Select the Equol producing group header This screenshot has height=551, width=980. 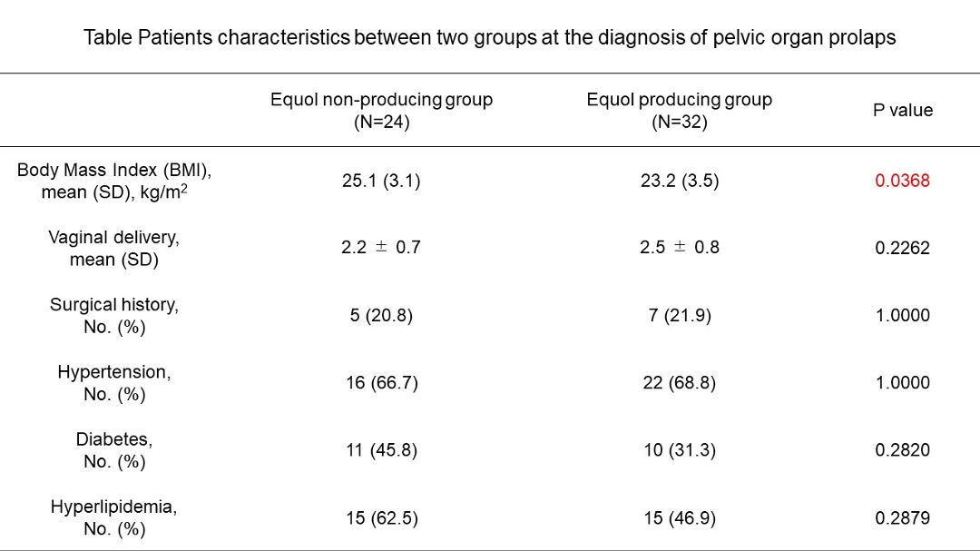click(x=679, y=111)
